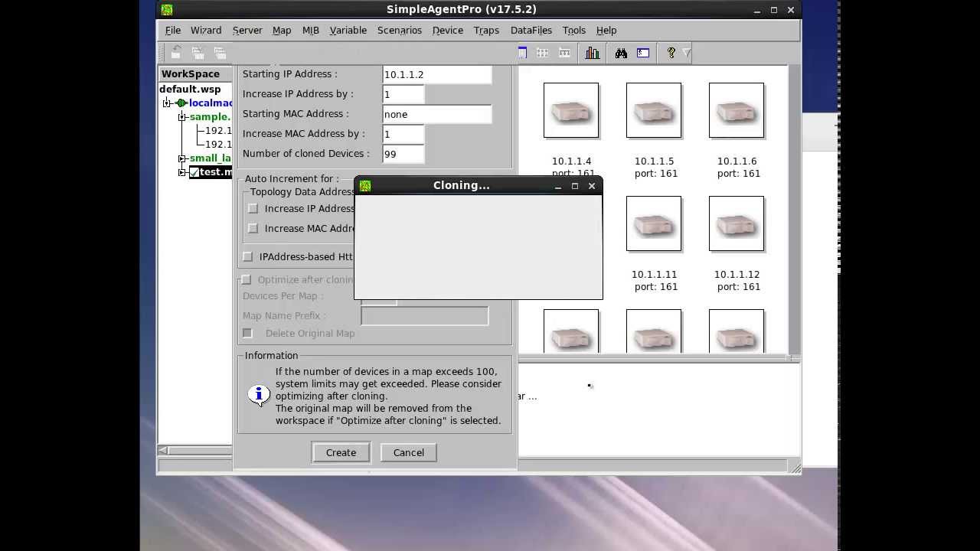Open the Variable menu
Viewport: 980px width, 551px height.
348,31
